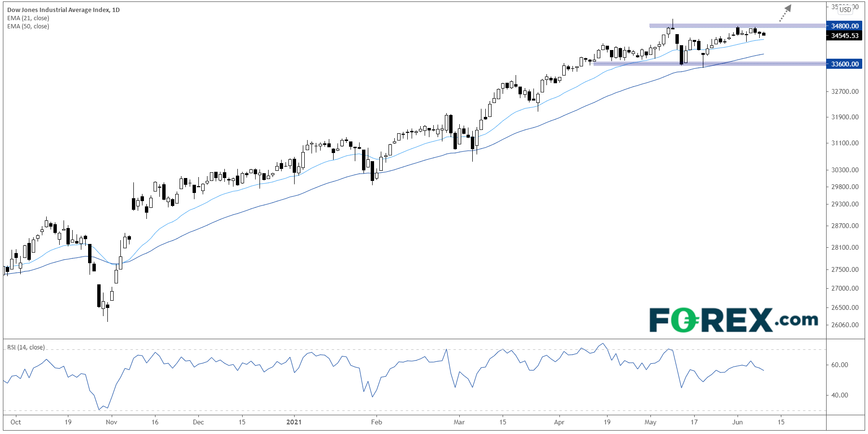Click the 31100.00 label on price axis
This screenshot has height=434, width=868.
(x=844, y=143)
